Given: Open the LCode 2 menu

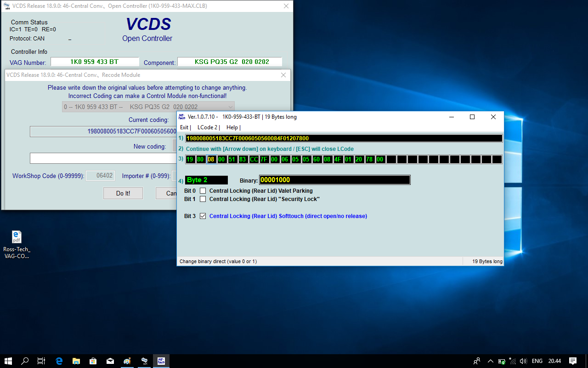Looking at the screenshot, I should coord(209,127).
